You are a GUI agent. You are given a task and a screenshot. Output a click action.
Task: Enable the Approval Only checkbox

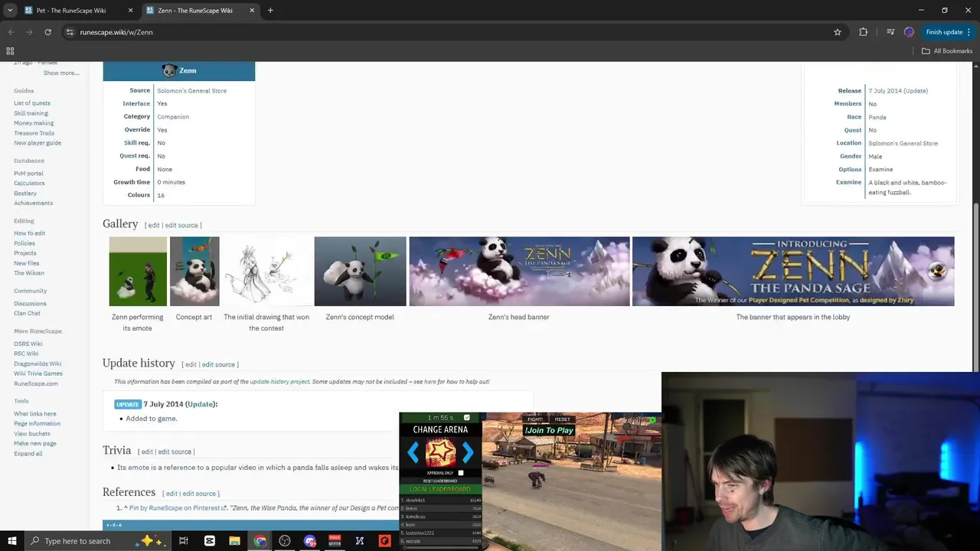tap(460, 473)
